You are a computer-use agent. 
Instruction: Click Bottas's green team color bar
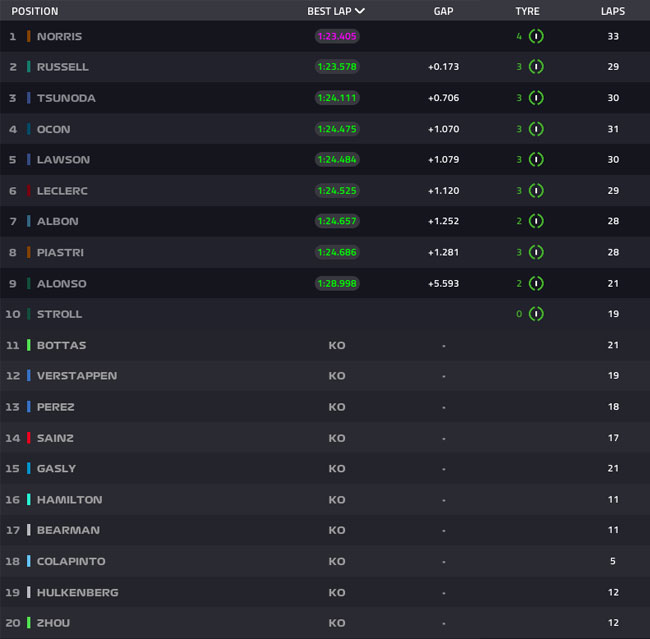29,345
